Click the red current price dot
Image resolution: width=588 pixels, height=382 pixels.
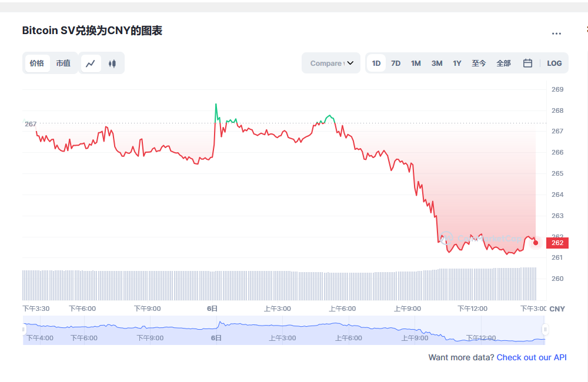point(536,243)
